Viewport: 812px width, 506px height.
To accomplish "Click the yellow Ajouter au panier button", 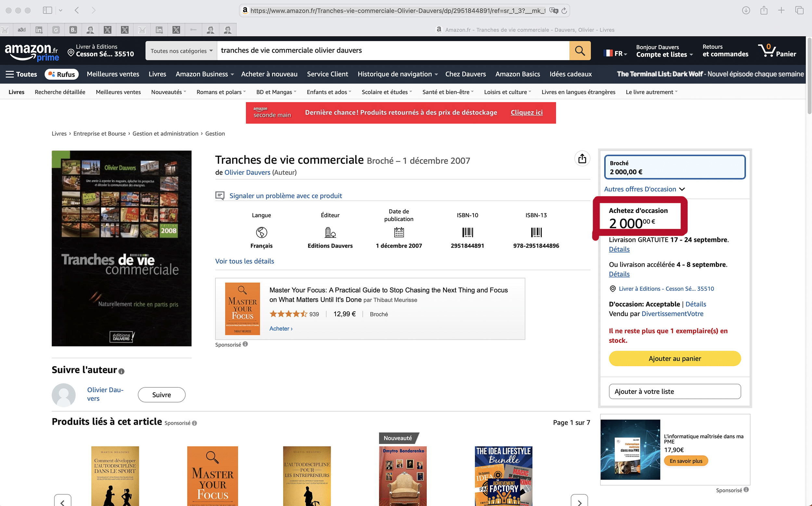I will tap(675, 358).
